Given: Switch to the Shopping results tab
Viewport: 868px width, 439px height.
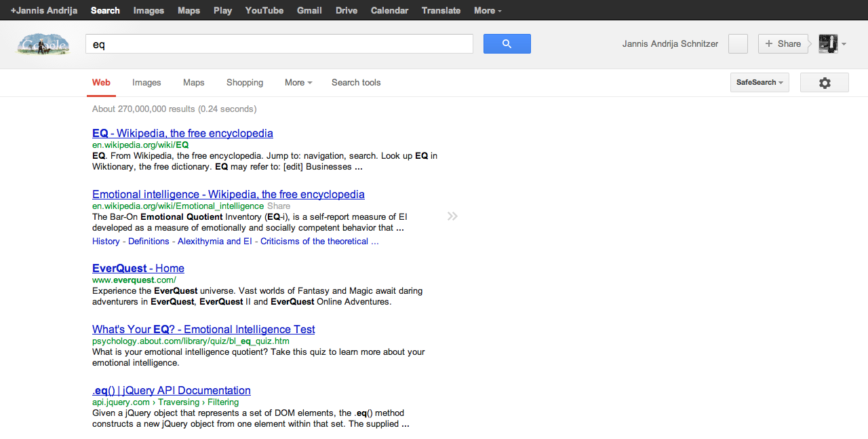Looking at the screenshot, I should click(x=245, y=83).
